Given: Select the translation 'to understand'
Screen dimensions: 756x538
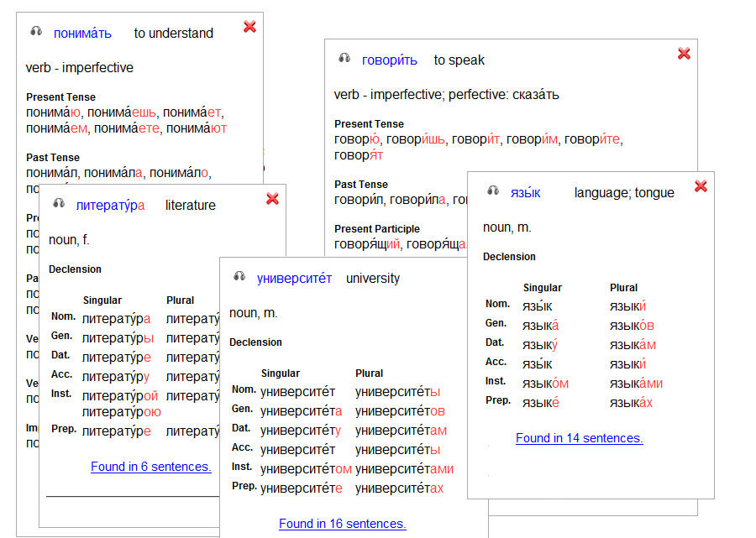Looking at the screenshot, I should pos(174,34).
